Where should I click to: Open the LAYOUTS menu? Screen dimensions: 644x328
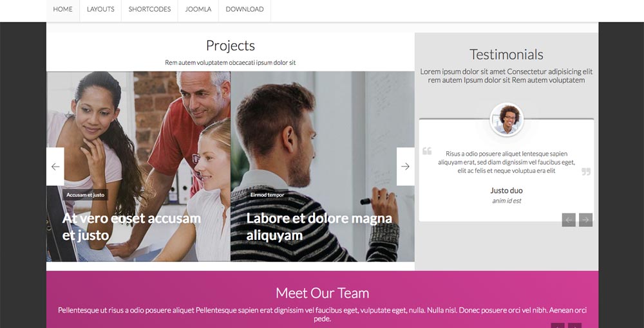[x=100, y=10]
